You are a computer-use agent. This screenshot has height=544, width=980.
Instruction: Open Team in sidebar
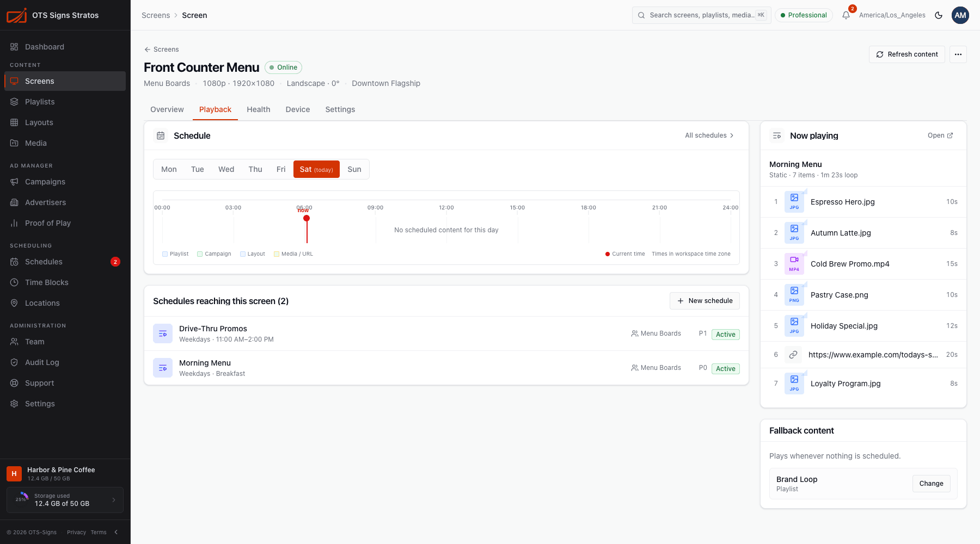tap(65, 342)
